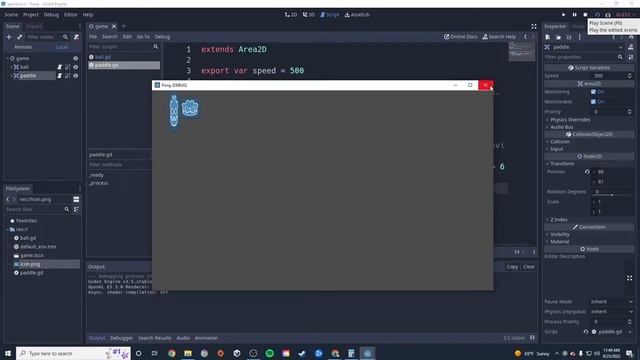This screenshot has width=640, height=360.
Task: Click the Instance Child Scene link icon
Action: click(19, 37)
